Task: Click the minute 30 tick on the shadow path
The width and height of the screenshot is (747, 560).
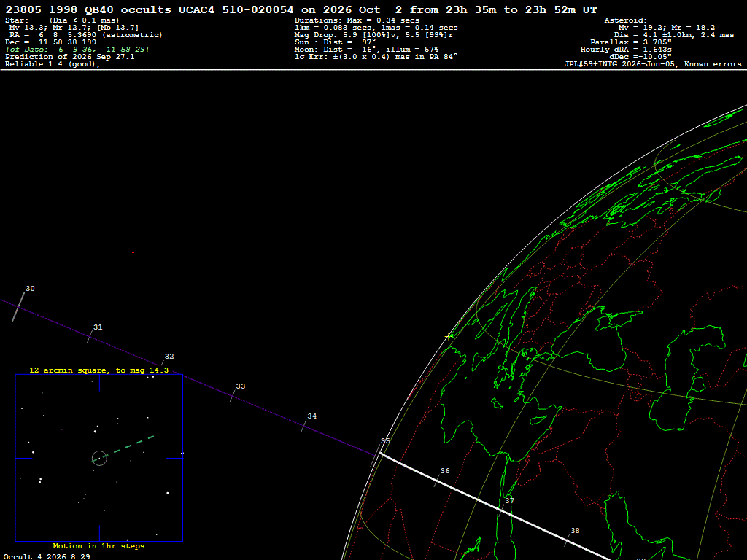Action: tap(18, 307)
